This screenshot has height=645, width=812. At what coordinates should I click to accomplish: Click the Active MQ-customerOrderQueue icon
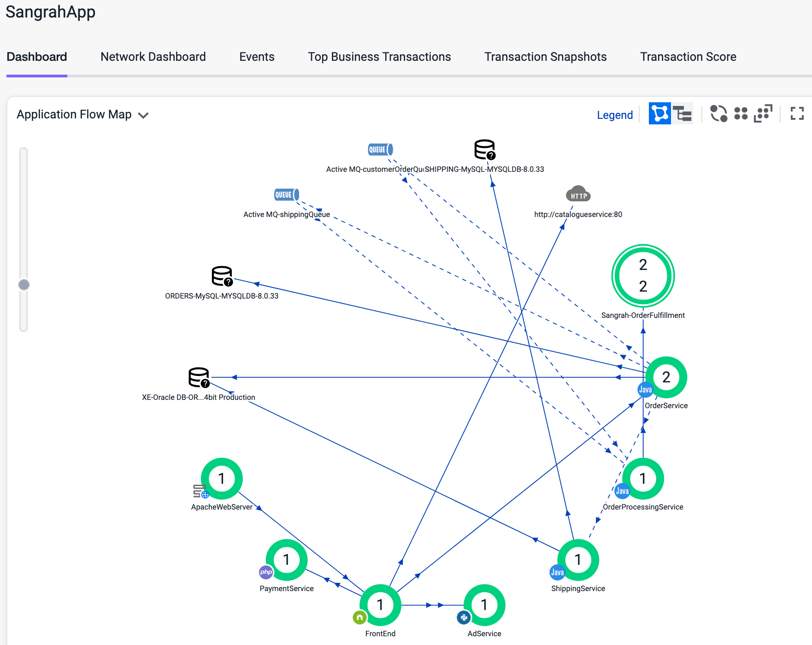point(380,149)
